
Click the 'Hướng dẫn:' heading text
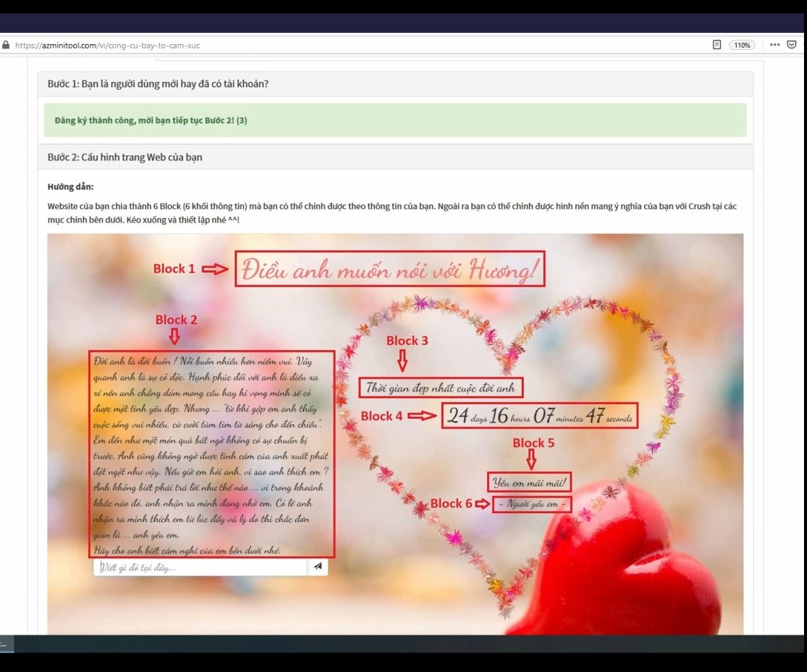click(x=70, y=187)
